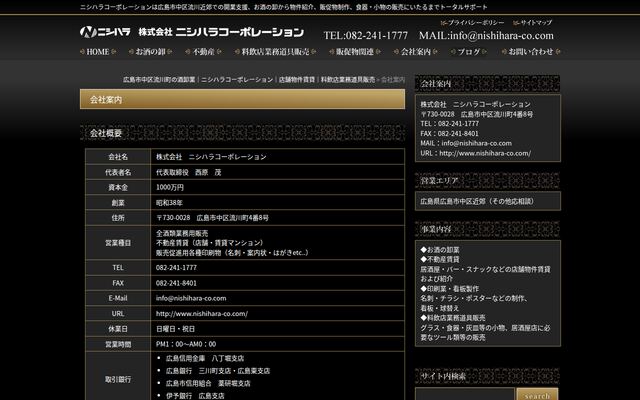Image resolution: width=640 pixels, height=400 pixels.
Task: Select the 1000万円 capital value
Action: 170,187
